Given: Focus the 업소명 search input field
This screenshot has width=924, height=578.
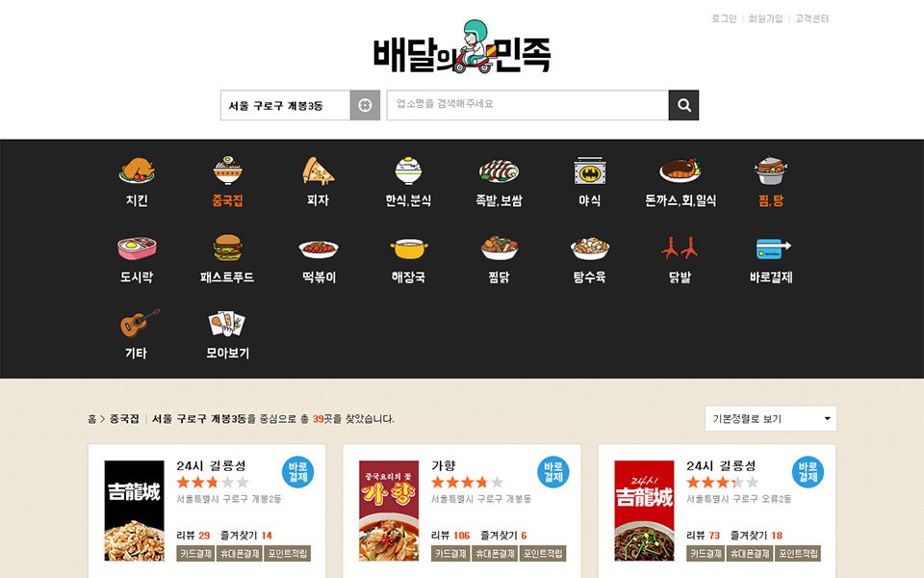Looking at the screenshot, I should pos(527,105).
